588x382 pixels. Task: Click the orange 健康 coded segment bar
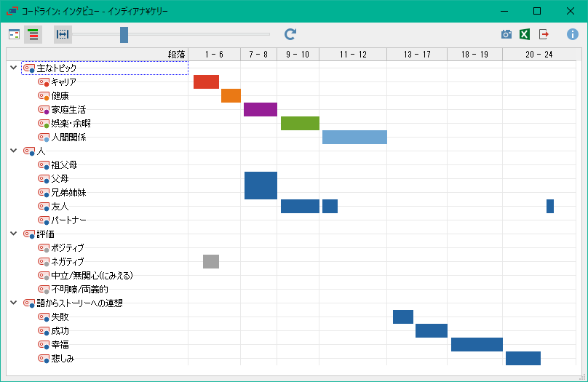point(231,95)
